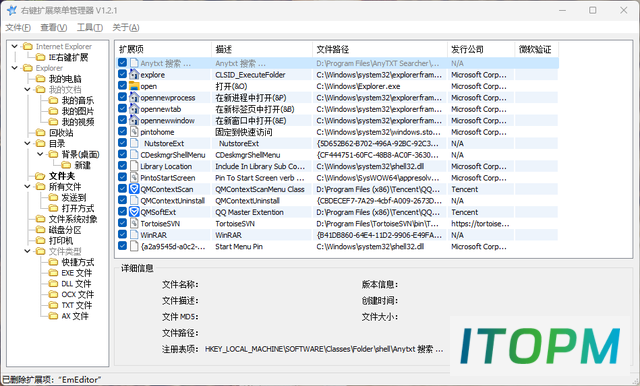The height and width of the screenshot is (386, 640).
Task: Uncheck the WinRAR extension checkbox
Action: (x=122, y=234)
